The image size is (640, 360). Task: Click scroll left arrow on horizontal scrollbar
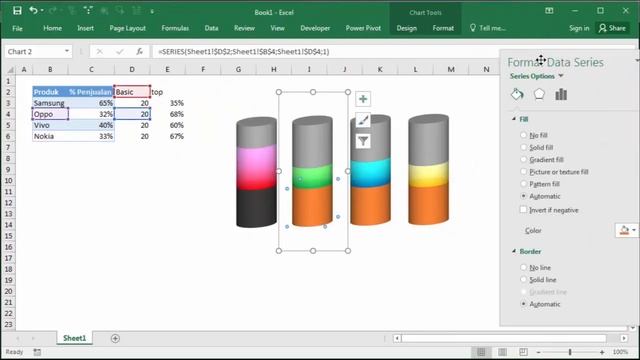point(397,338)
